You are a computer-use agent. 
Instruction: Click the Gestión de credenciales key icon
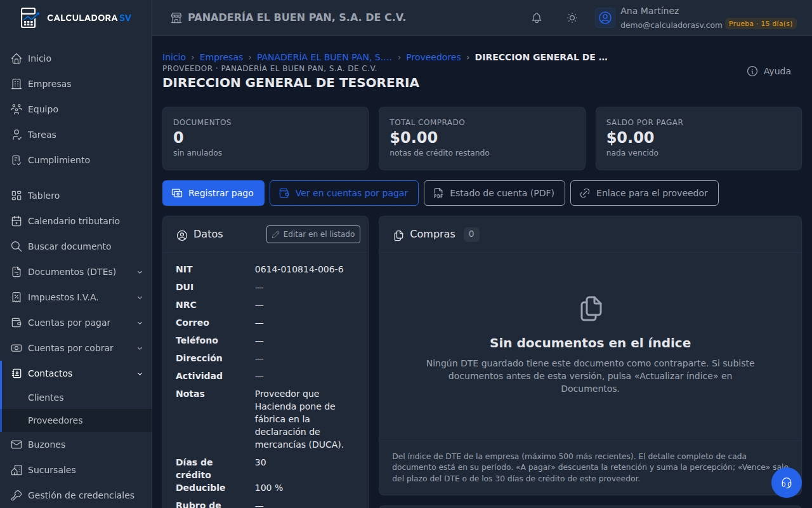click(16, 495)
